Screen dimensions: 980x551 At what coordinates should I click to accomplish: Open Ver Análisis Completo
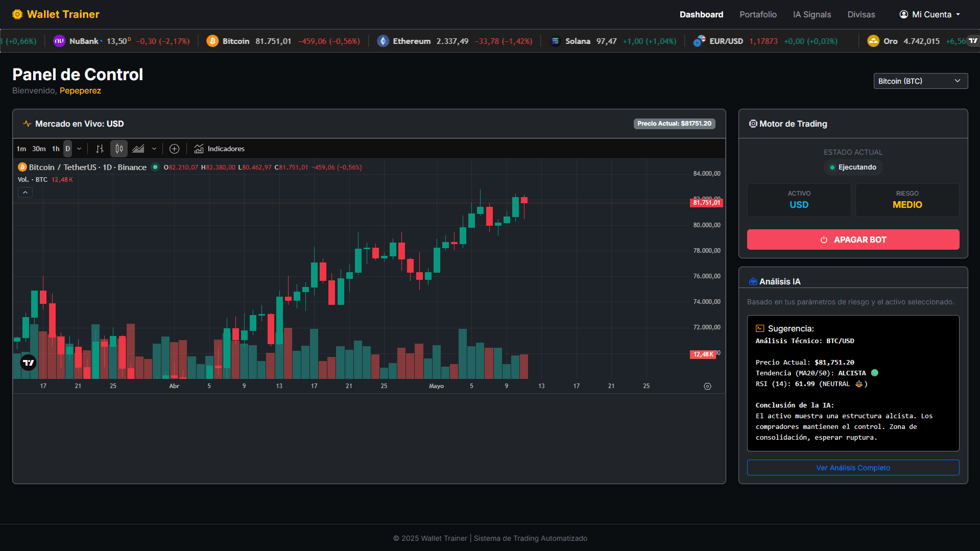point(853,468)
